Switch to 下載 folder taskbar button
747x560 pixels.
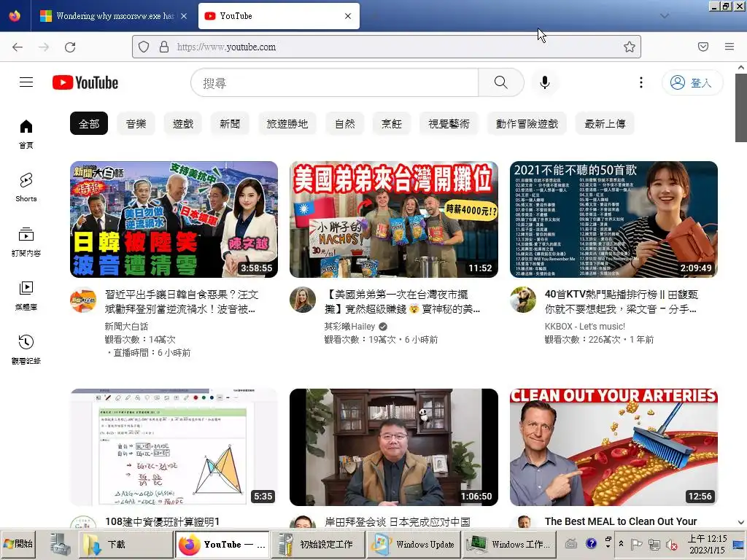click(x=125, y=544)
